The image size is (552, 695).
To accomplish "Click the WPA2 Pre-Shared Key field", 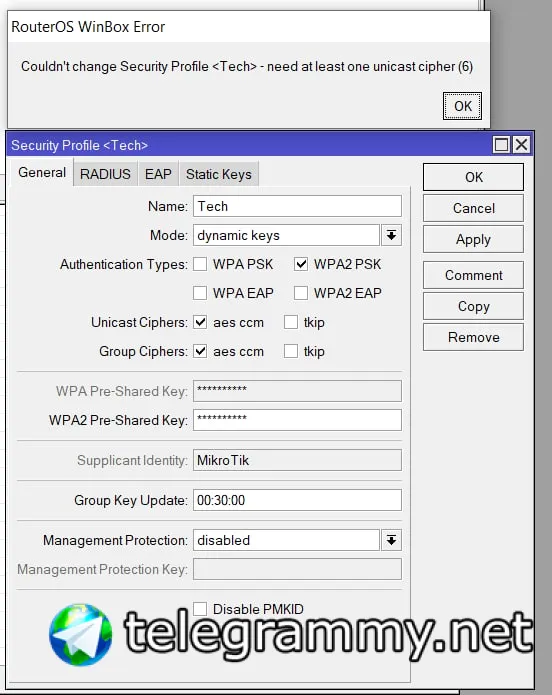I will click(x=297, y=420).
